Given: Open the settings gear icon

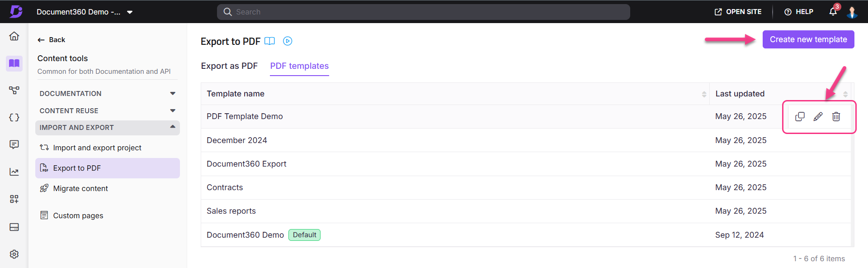Looking at the screenshot, I should [14, 254].
